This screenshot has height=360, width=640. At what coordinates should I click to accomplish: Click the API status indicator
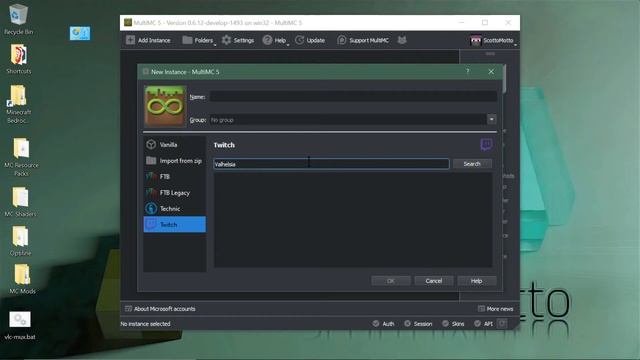click(483, 324)
